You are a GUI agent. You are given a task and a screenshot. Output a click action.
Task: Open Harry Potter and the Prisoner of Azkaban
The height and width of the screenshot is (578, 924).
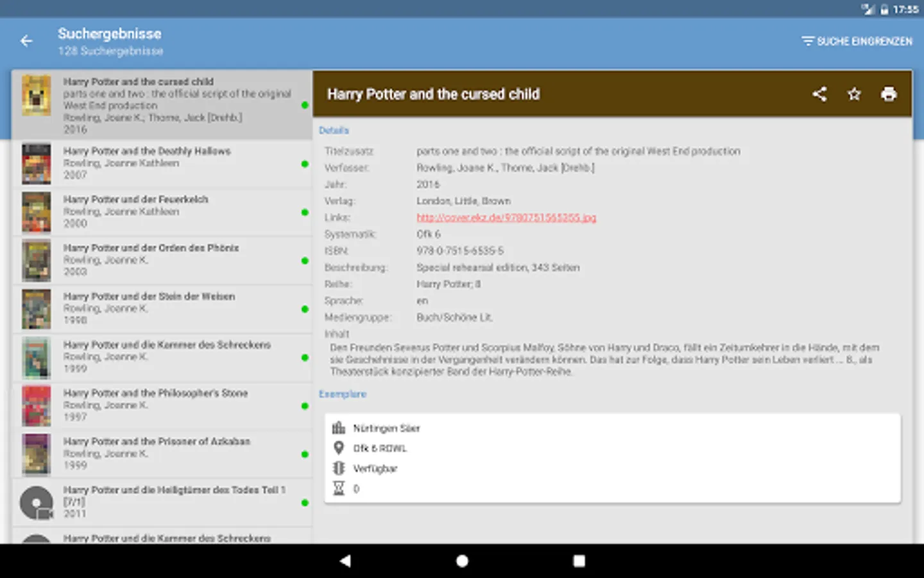[162, 454]
